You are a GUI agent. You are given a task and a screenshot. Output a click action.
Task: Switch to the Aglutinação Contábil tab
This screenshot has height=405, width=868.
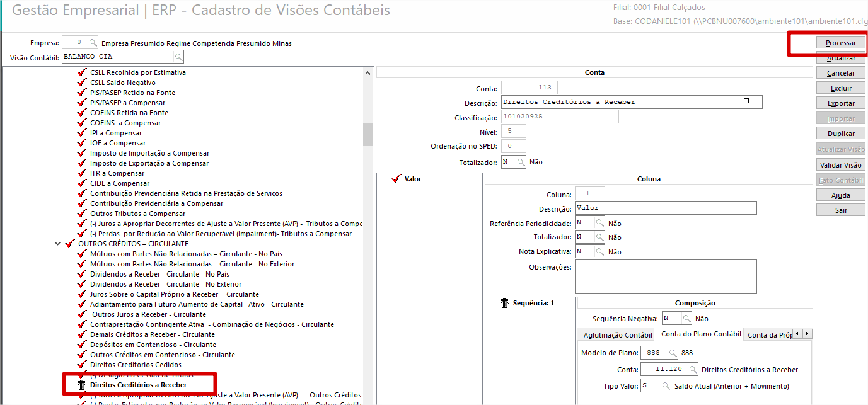pyautogui.click(x=617, y=335)
